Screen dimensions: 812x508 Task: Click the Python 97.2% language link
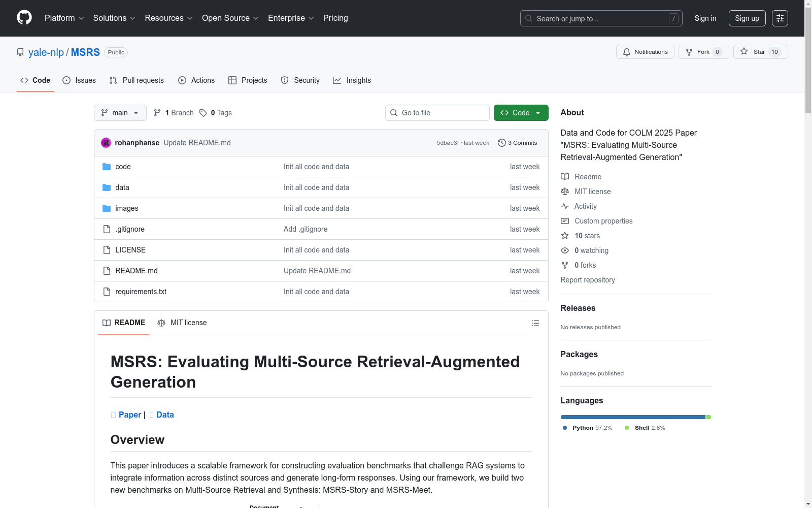(x=588, y=428)
